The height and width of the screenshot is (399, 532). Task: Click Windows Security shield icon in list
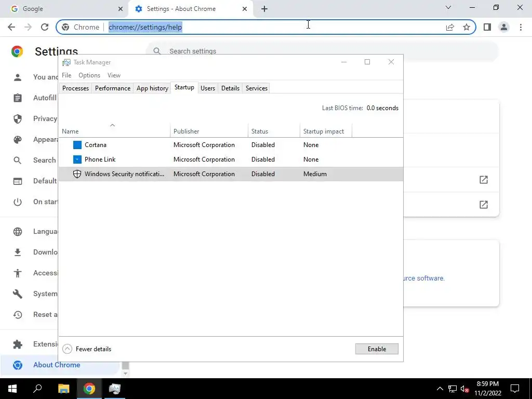(x=77, y=174)
